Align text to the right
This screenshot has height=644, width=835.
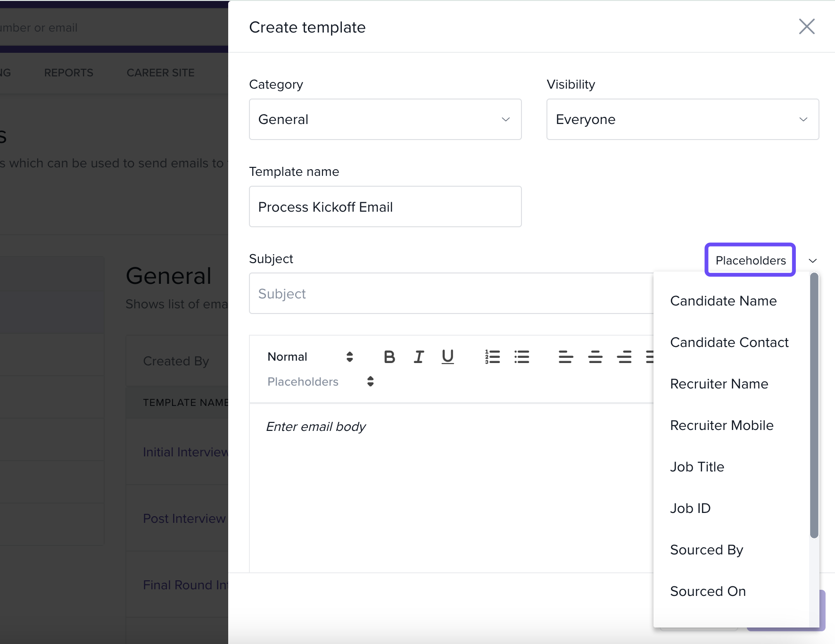(624, 357)
